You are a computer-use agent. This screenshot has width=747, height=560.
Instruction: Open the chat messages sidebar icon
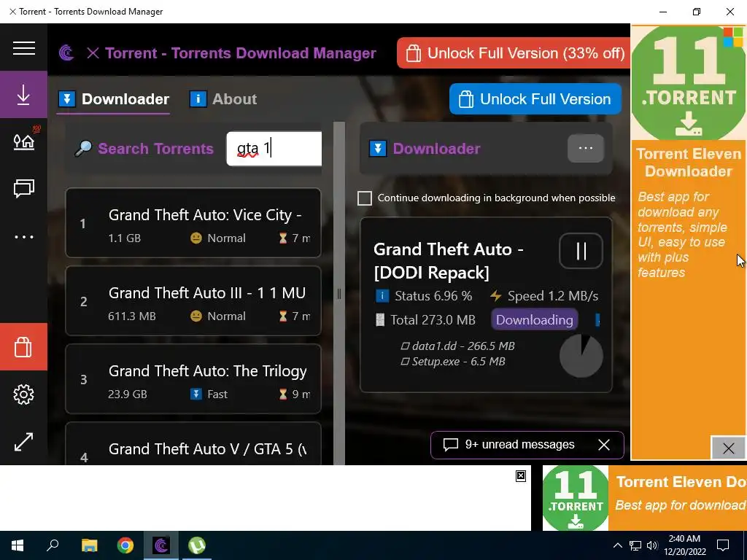(23, 188)
